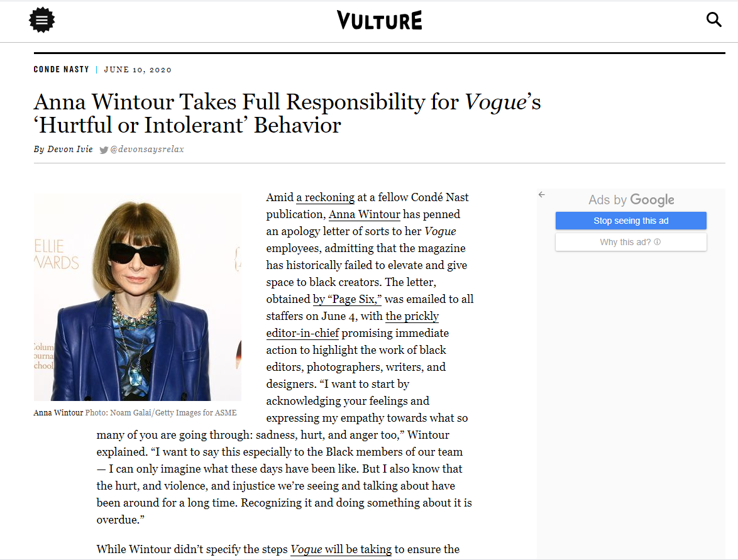Open author Devon Ivie's page
Screen dimensions: 738x560
[70, 149]
